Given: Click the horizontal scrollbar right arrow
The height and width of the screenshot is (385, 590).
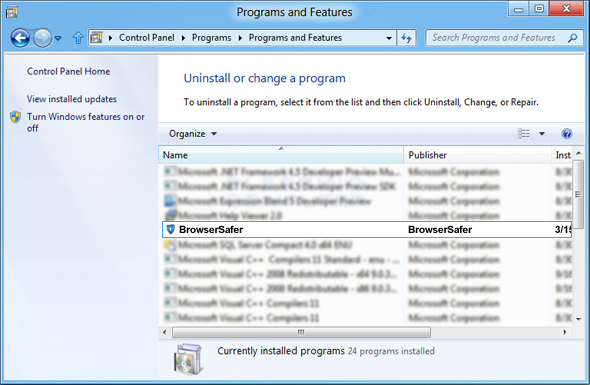Looking at the screenshot, I should pos(565,332).
